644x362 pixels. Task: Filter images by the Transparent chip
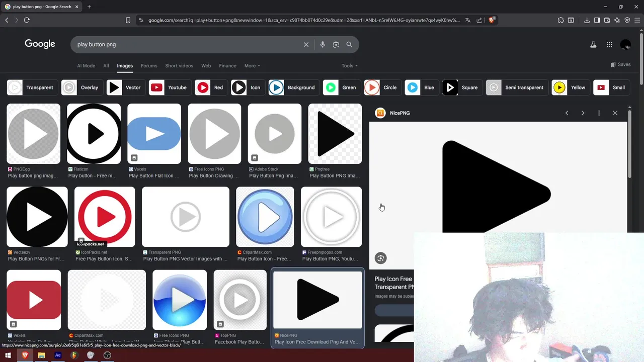(33, 87)
